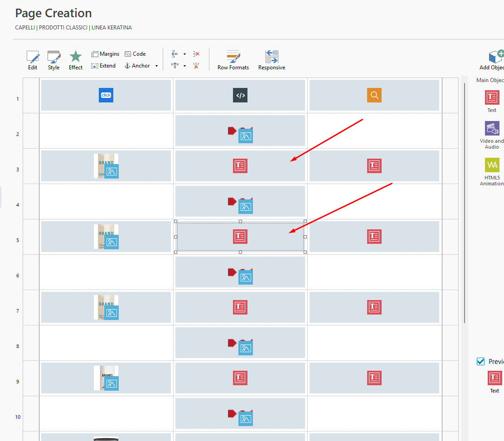Click the delete row icon
The width and height of the screenshot is (504, 441).
click(196, 53)
